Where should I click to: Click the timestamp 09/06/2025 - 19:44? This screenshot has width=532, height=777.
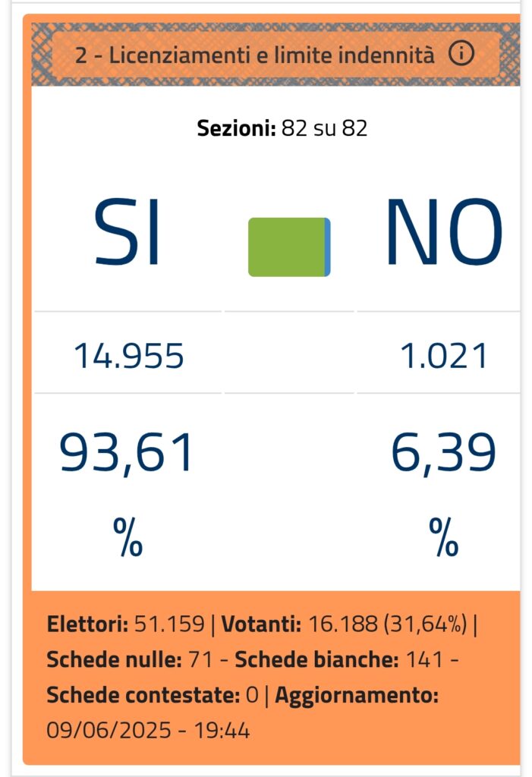148,731
